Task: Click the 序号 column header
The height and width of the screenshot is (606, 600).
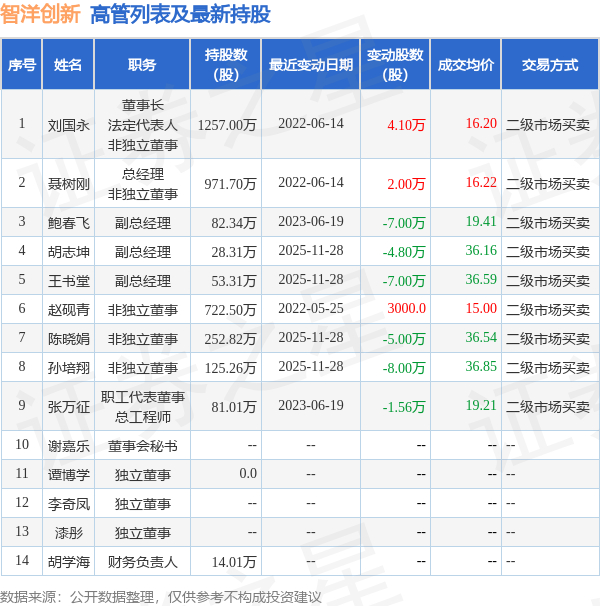Action: 22,65
